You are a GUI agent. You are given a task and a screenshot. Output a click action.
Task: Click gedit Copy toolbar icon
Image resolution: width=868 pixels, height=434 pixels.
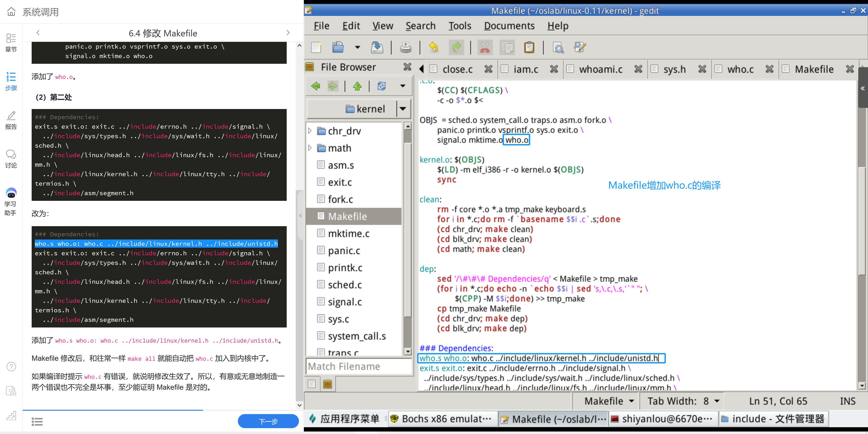[507, 47]
